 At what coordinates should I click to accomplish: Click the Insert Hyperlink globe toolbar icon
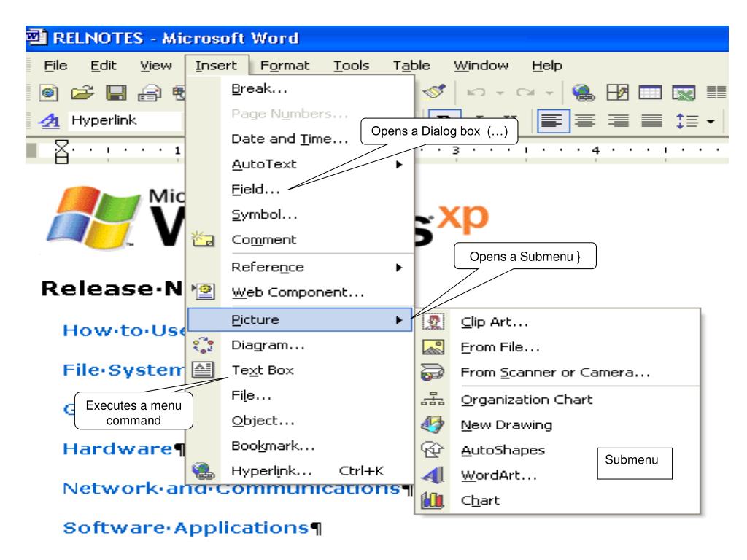tap(583, 93)
